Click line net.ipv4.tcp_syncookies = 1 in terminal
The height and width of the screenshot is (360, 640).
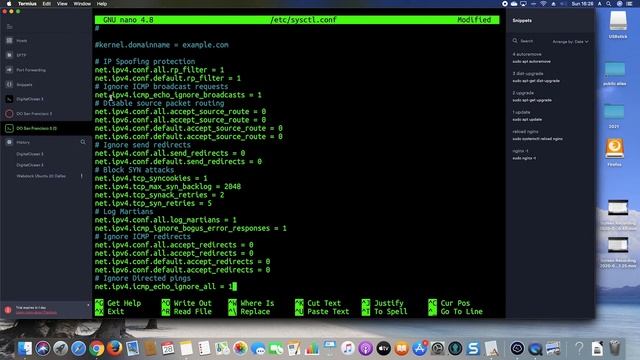tap(151, 178)
